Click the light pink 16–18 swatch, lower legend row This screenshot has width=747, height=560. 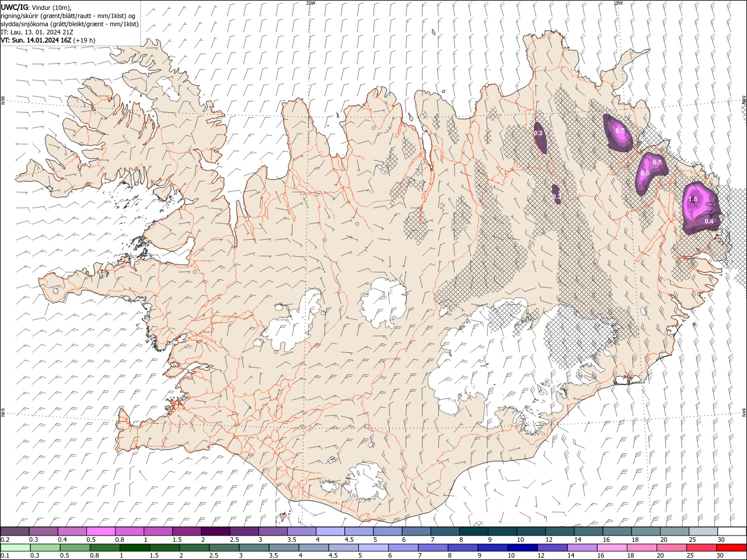coord(612,548)
